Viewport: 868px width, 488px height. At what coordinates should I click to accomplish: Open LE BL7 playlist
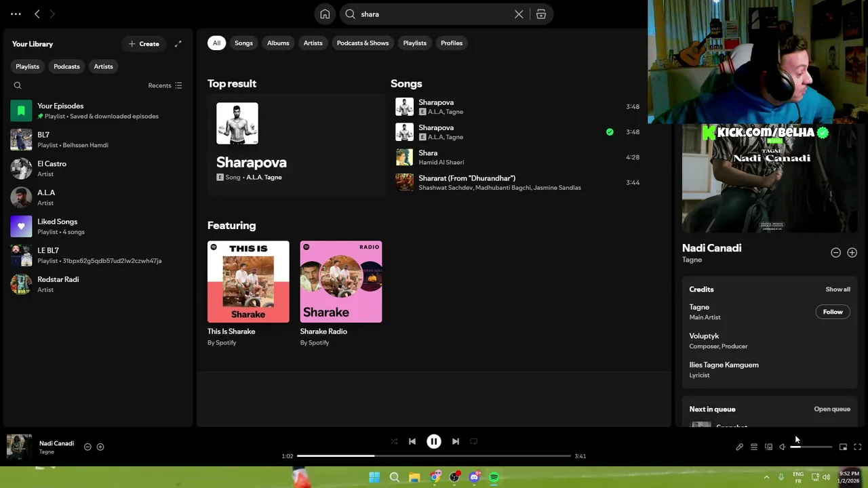coord(98,255)
